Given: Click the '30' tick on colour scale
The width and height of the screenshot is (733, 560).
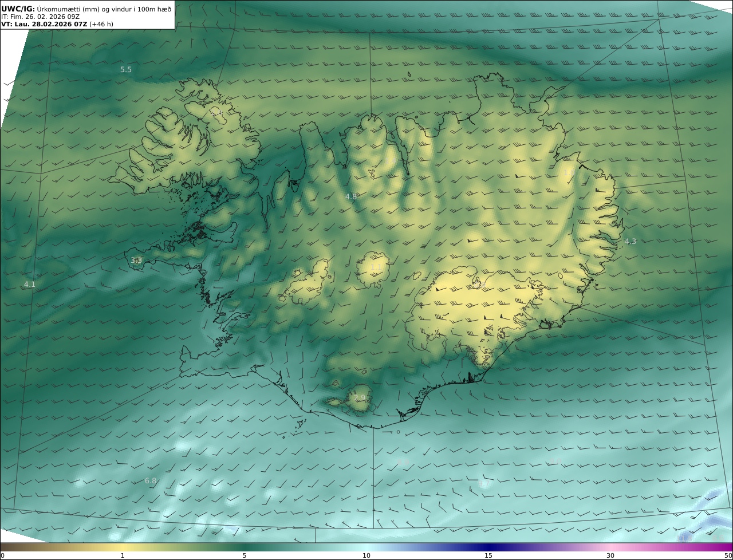Looking at the screenshot, I should pyautogui.click(x=610, y=555).
